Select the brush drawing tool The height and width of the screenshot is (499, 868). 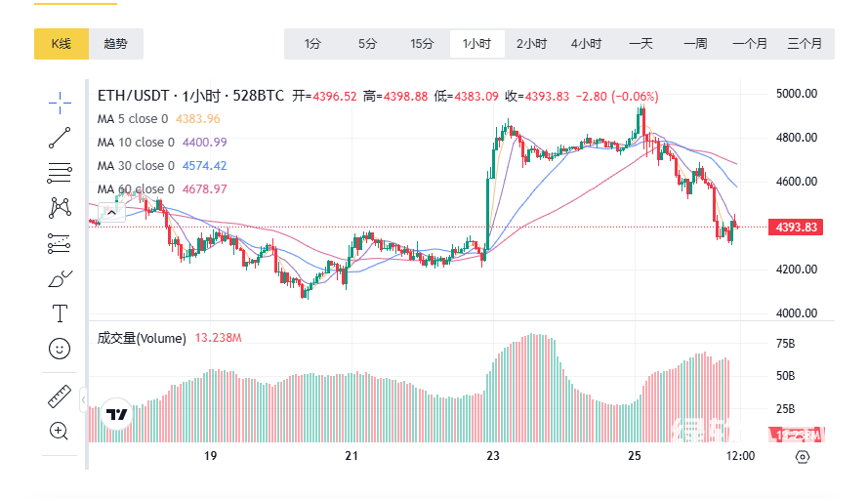coord(60,279)
